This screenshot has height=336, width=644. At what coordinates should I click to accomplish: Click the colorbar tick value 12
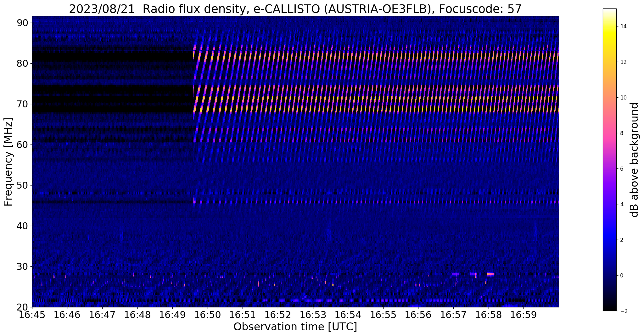[623, 62]
